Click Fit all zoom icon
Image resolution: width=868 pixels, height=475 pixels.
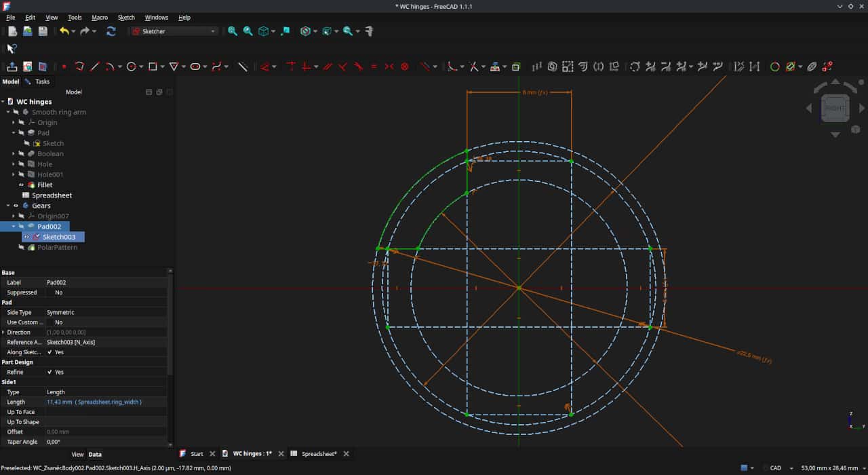pos(233,31)
